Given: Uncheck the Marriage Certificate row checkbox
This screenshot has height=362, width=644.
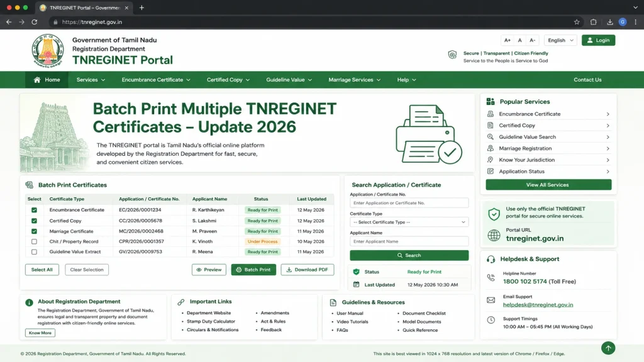Looking at the screenshot, I should pos(34,231).
